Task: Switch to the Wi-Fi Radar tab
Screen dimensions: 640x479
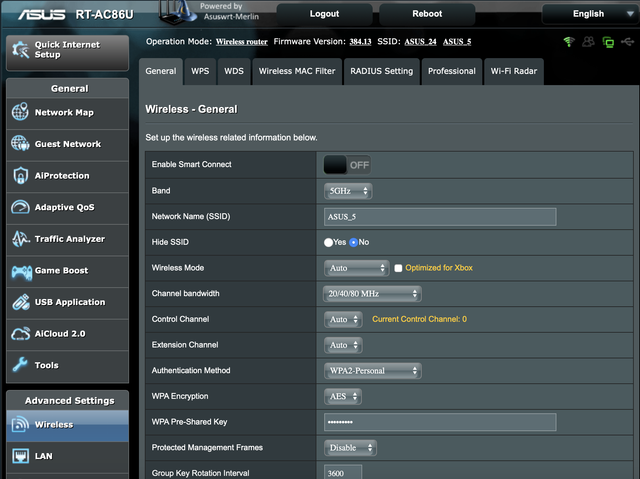Action: pyautogui.click(x=514, y=71)
